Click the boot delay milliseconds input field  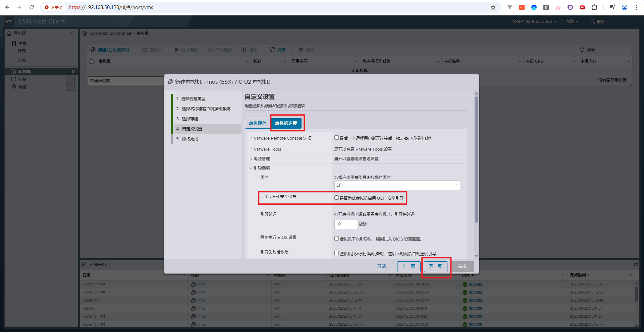coord(346,224)
